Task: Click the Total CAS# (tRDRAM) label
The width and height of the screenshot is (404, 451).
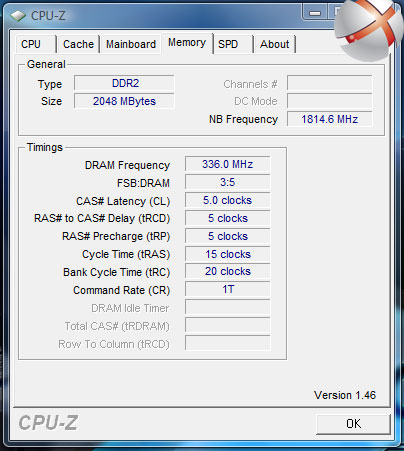Action: (117, 326)
